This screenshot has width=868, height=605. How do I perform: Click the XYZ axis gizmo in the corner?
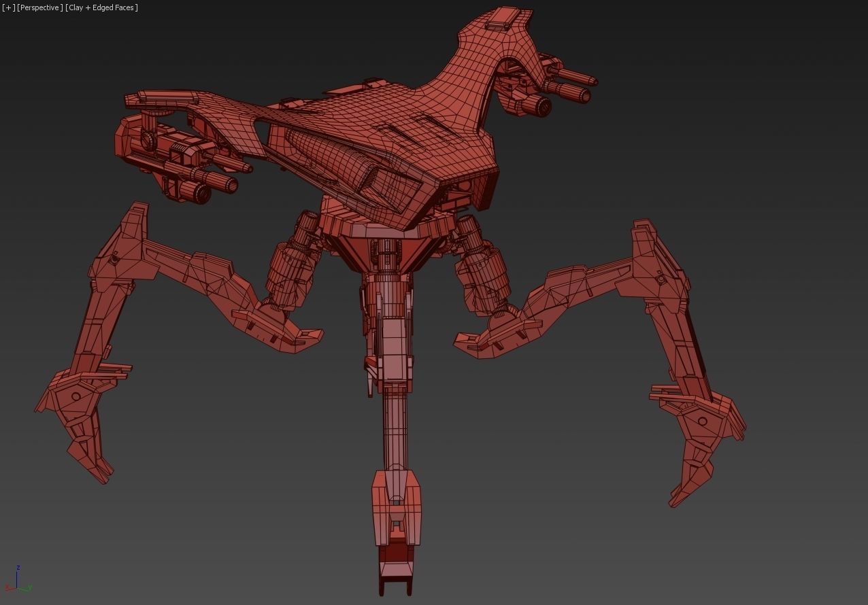pyautogui.click(x=18, y=578)
